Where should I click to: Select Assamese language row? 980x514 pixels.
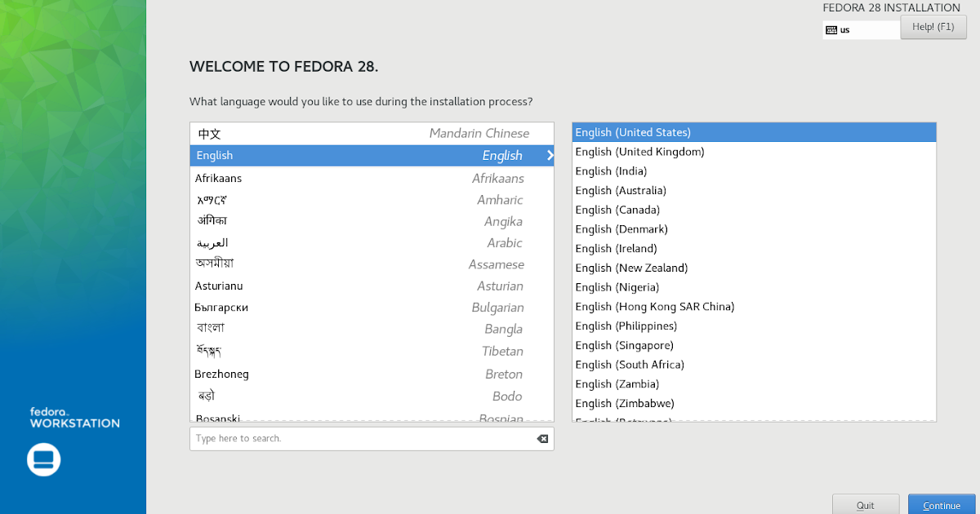point(372,264)
